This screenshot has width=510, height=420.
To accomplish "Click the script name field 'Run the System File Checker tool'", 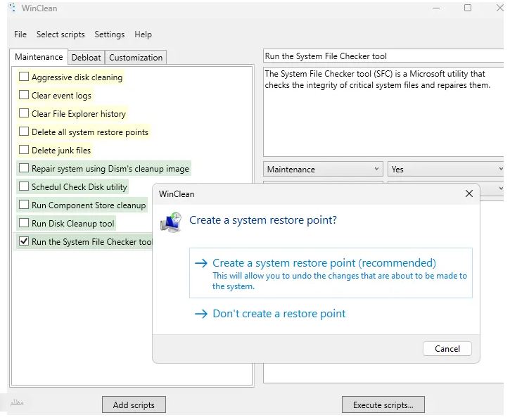I will click(383, 56).
